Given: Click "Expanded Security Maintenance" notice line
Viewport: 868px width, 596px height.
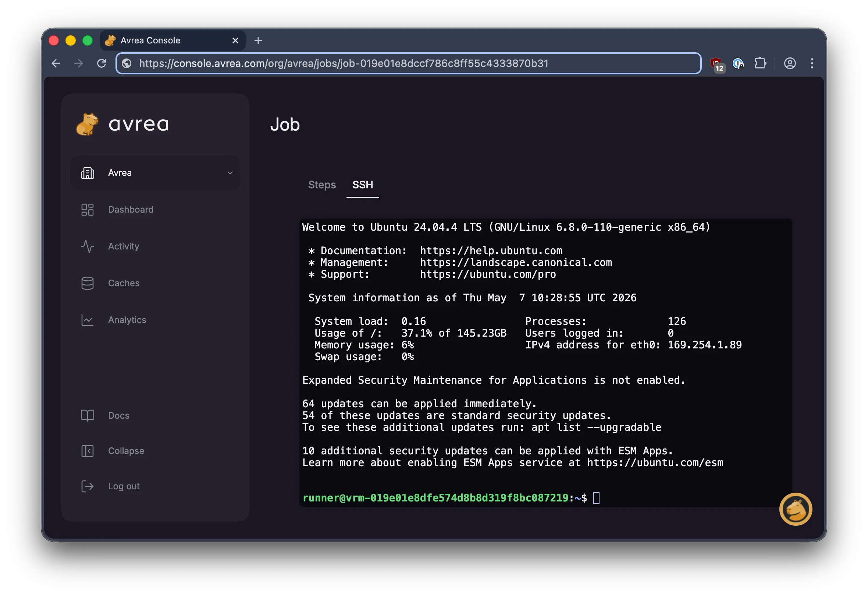Looking at the screenshot, I should 494,380.
